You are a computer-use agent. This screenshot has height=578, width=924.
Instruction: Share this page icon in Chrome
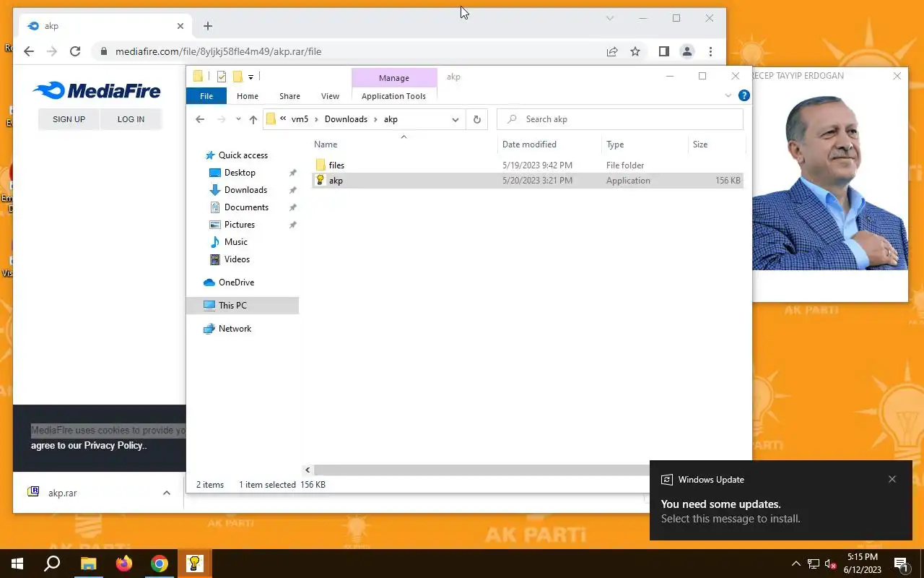pos(612,51)
